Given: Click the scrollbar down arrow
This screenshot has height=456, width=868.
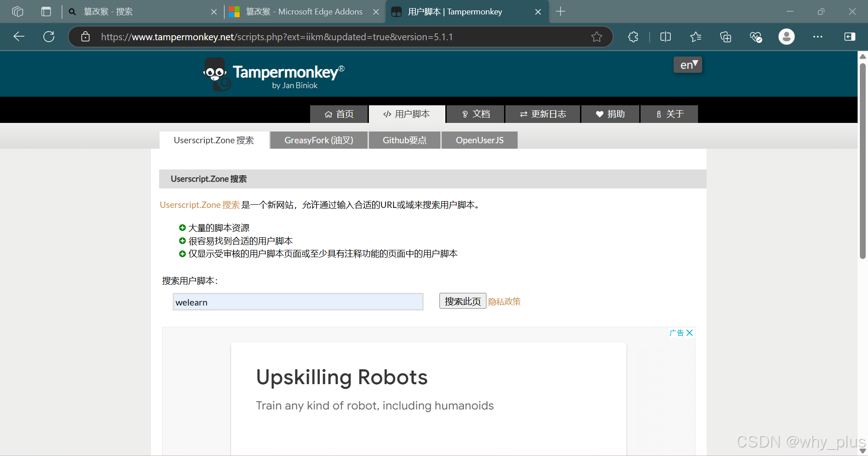Looking at the screenshot, I should [x=863, y=451].
